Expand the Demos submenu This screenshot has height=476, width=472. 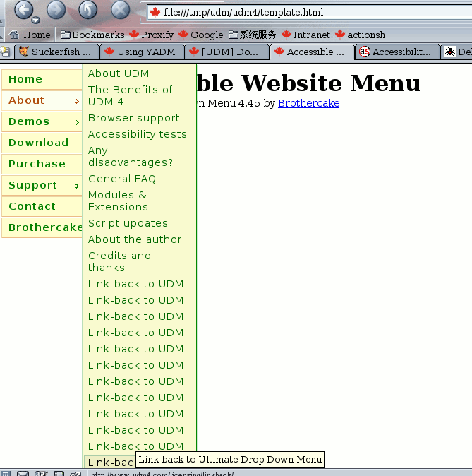point(42,121)
